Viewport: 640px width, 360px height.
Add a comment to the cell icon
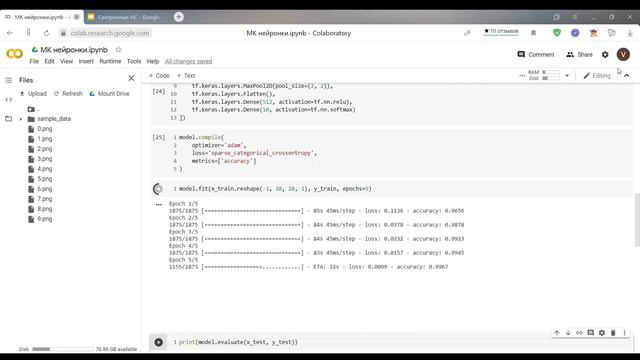(591, 333)
